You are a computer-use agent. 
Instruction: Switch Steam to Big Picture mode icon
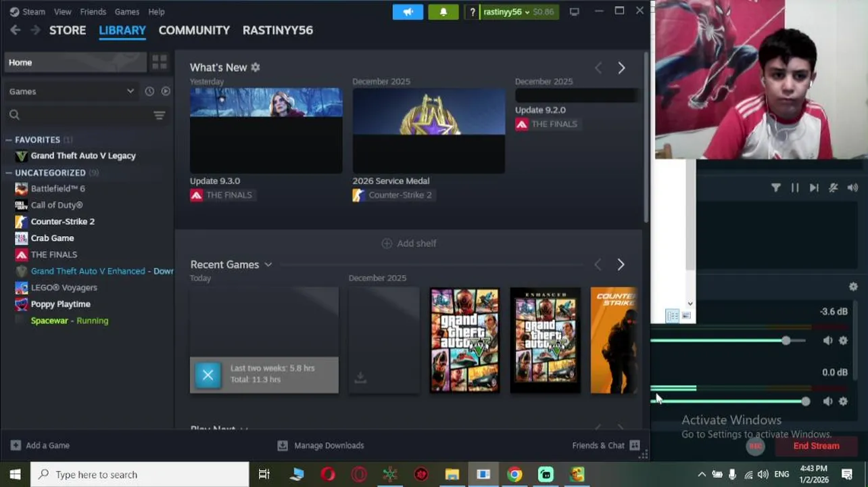click(574, 11)
